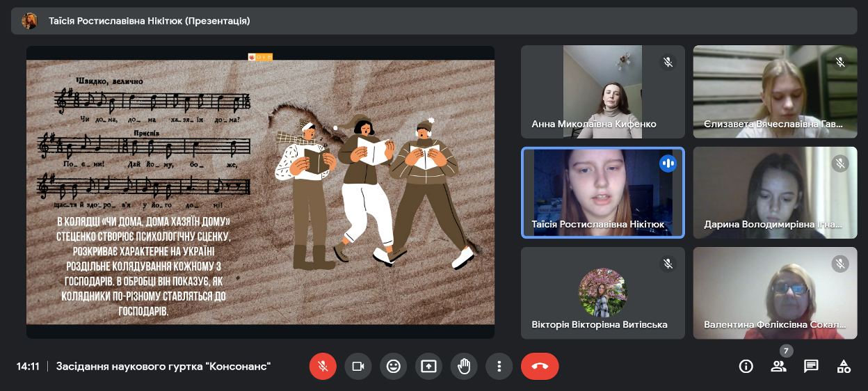This screenshot has height=391, width=868.
Task: Open the emoji reactions panel
Action: pos(394,366)
